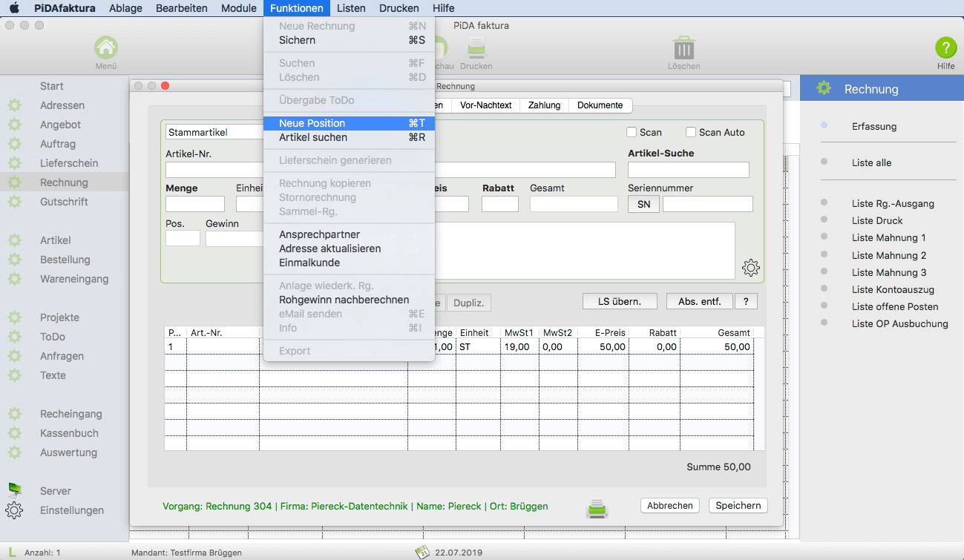The width and height of the screenshot is (964, 560).
Task: Click the Speichern button
Action: 738,505
